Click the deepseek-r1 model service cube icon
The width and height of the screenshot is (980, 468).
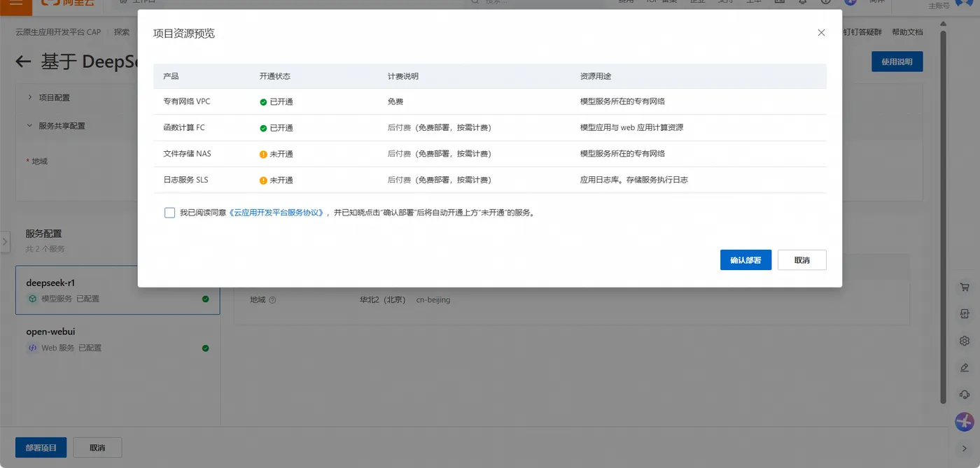32,299
